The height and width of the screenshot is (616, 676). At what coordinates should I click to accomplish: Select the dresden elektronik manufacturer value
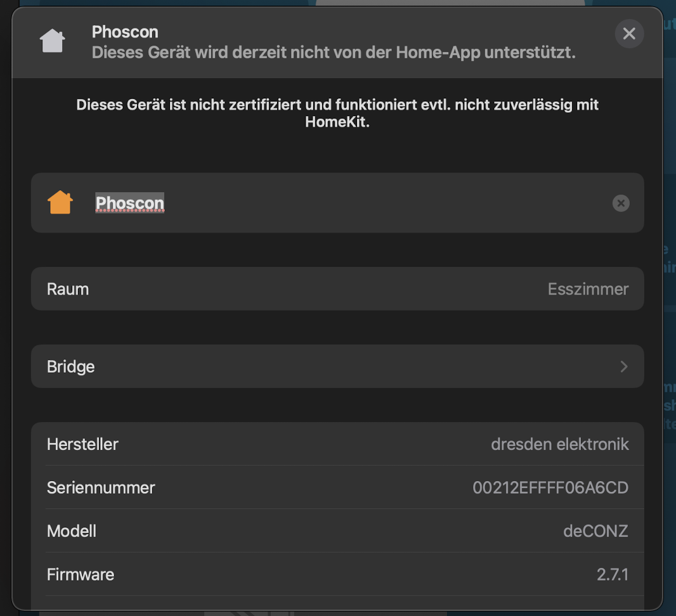click(x=559, y=444)
